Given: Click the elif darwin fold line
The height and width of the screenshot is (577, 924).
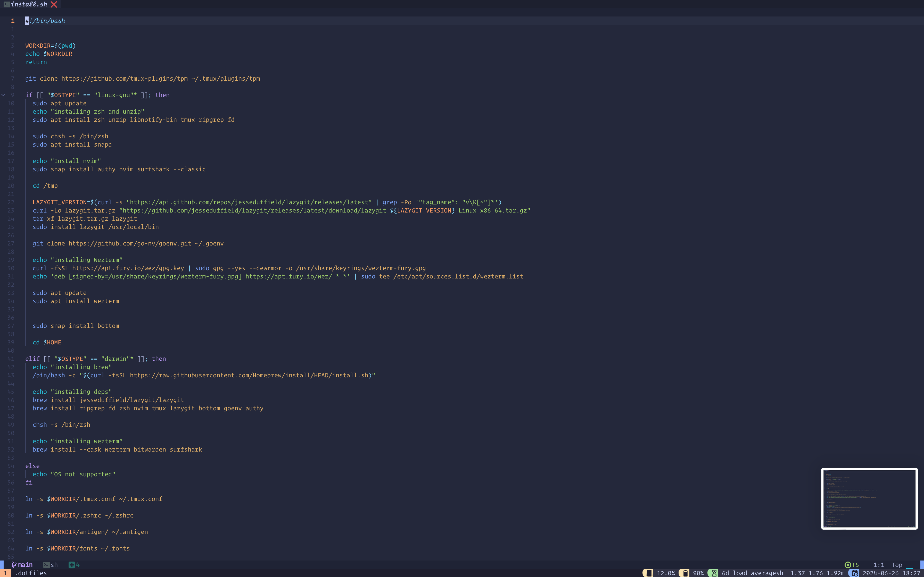Looking at the screenshot, I should [x=95, y=359].
